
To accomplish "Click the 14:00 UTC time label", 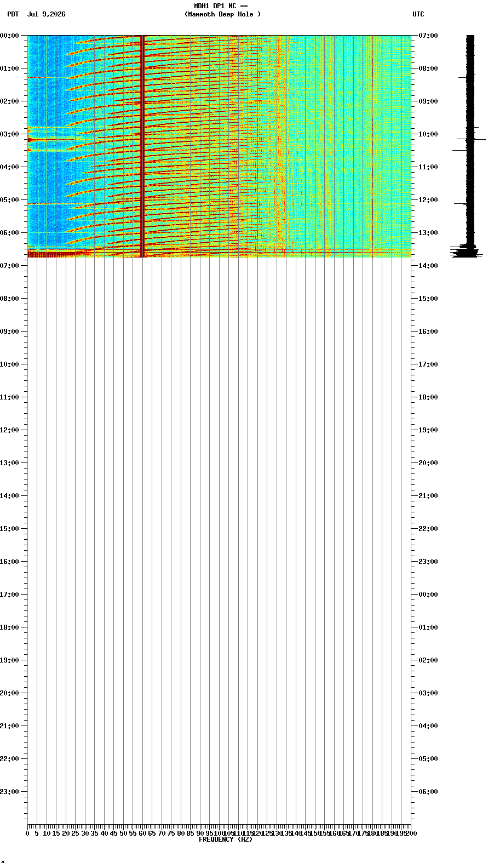I will (428, 266).
